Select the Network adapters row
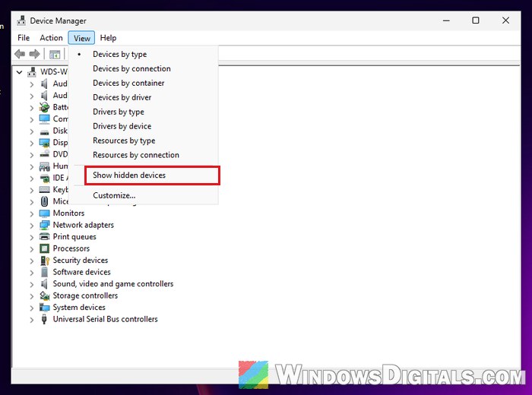 tap(83, 225)
